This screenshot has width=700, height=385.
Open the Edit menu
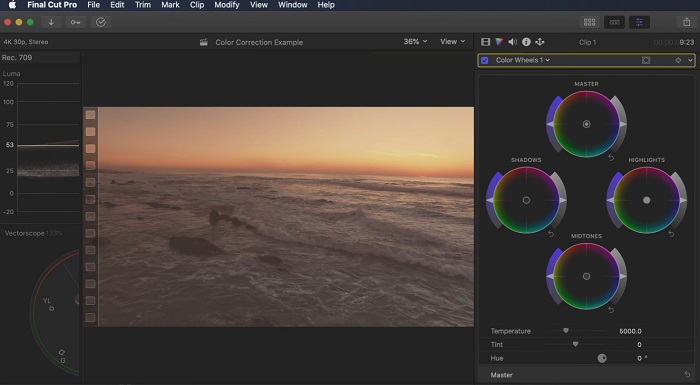tap(117, 5)
